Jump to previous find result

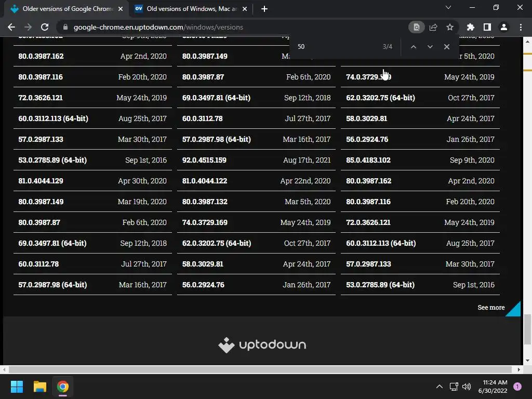point(413,47)
